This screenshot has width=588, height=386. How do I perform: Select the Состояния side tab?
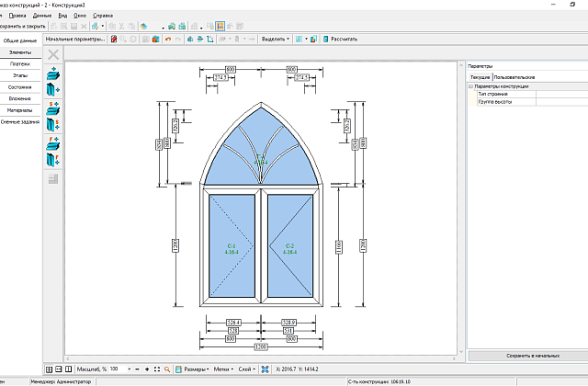20,87
